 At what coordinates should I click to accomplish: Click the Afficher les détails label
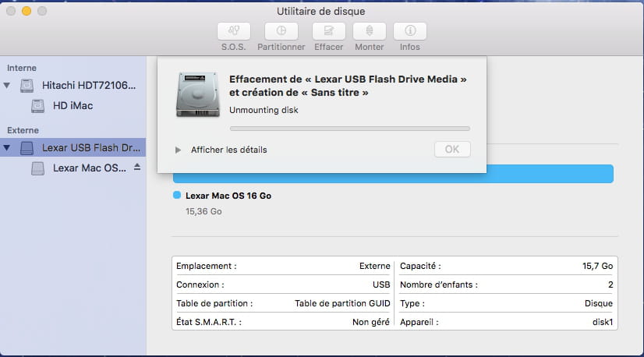click(228, 150)
